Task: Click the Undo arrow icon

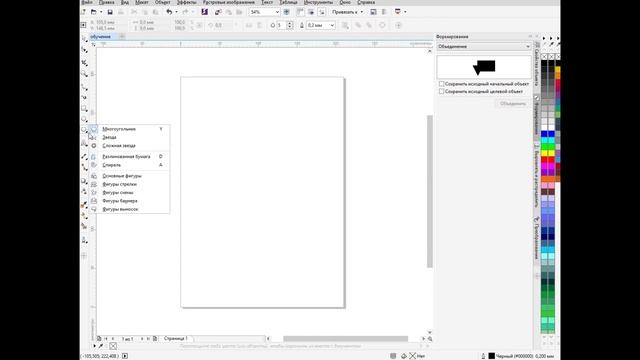Action: pos(169,12)
